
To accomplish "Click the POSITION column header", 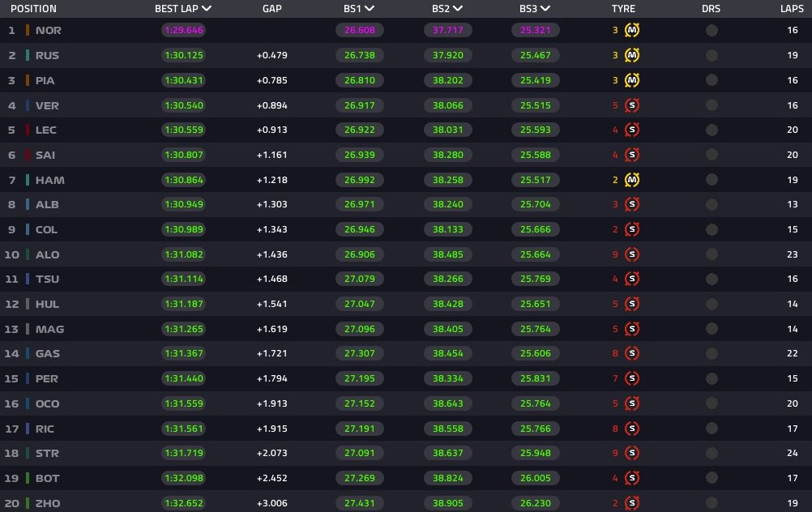I will [x=34, y=8].
